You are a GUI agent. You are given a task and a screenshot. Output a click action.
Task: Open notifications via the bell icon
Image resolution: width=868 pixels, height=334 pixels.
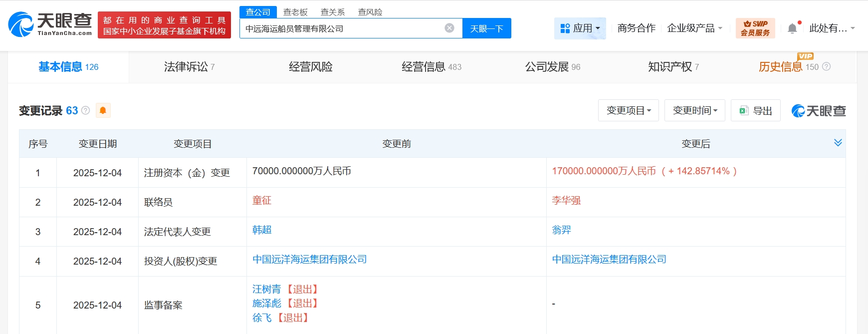click(x=792, y=28)
